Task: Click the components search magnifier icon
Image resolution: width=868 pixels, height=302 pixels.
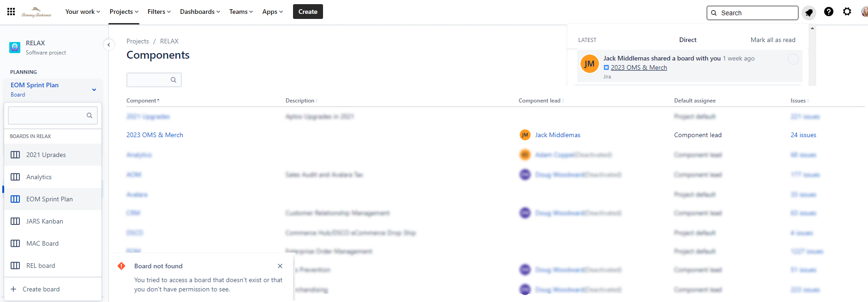Action: coord(174,80)
